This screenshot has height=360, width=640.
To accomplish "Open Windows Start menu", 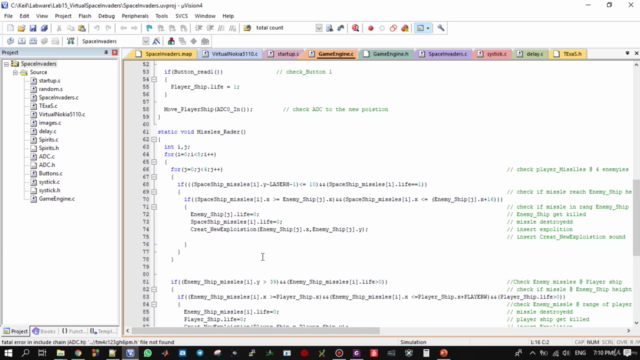I will pyautogui.click(x=8, y=353).
